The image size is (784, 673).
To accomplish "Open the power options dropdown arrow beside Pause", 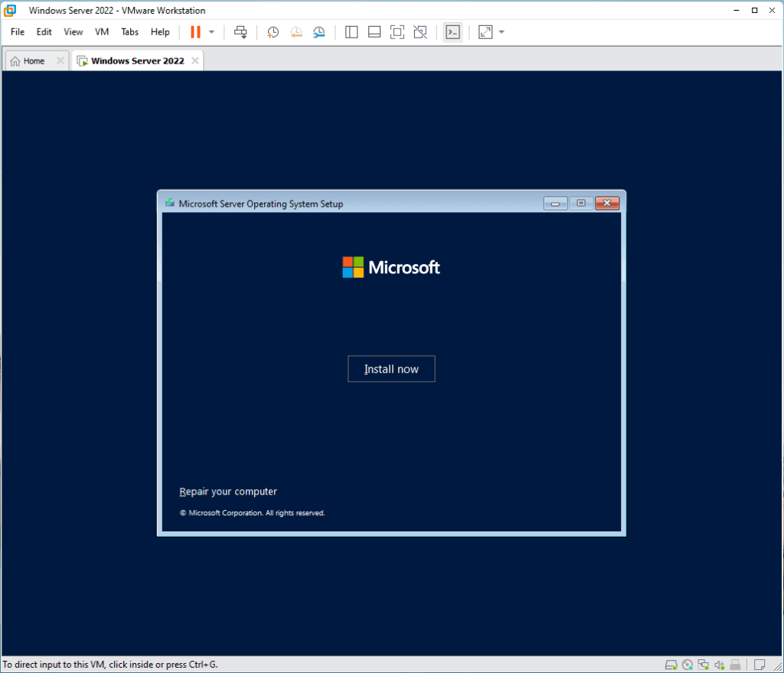I will 212,32.
